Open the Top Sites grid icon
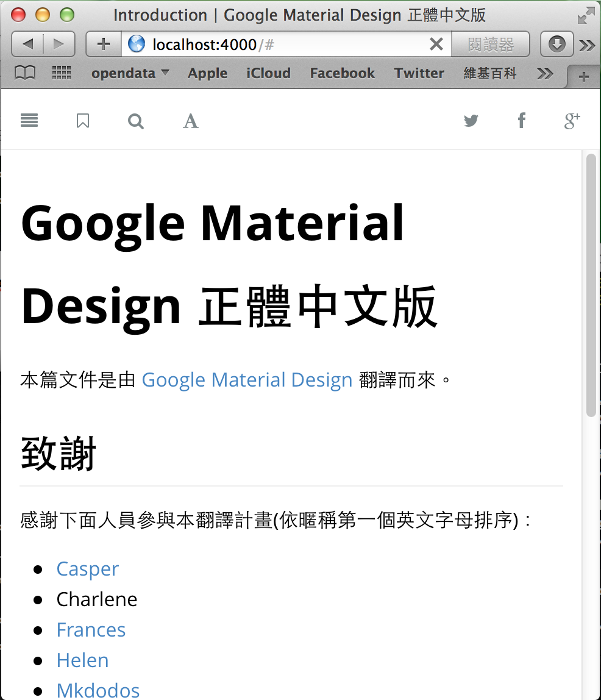The image size is (601, 700). point(62,73)
